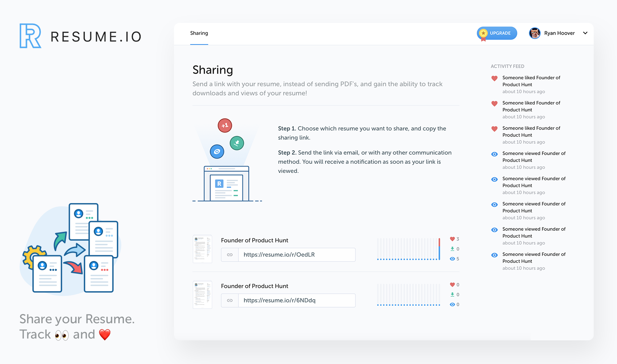Click eye icon of first viewed feed entry

pos(494,154)
